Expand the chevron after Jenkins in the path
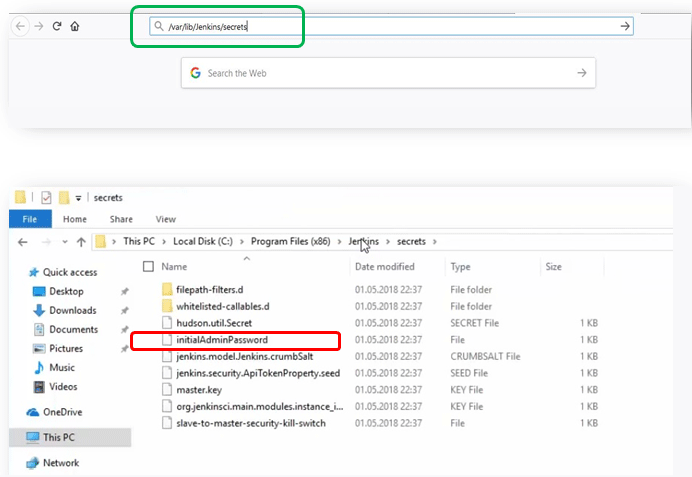 pos(389,241)
